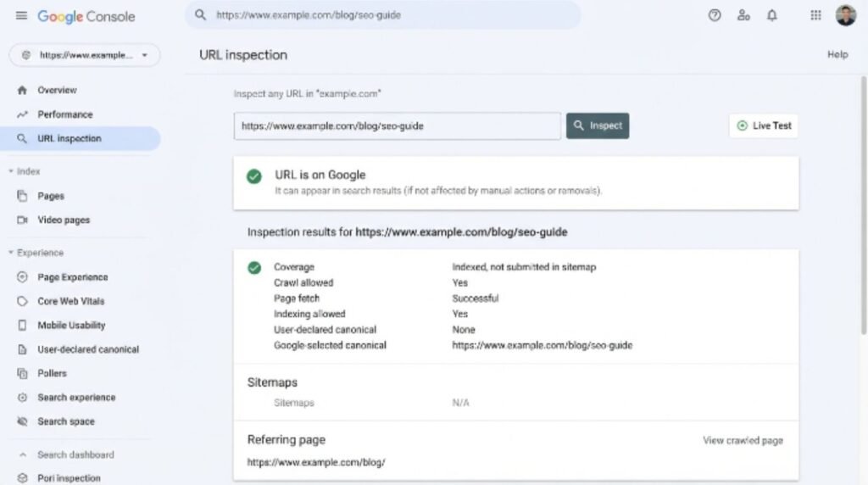Open the View crawled page link
The width and height of the screenshot is (868, 485).
tap(743, 441)
